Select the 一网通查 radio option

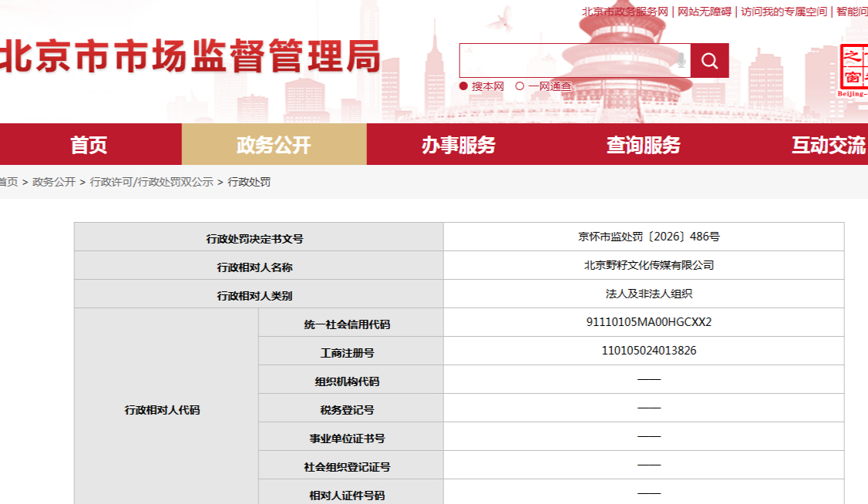(x=520, y=86)
